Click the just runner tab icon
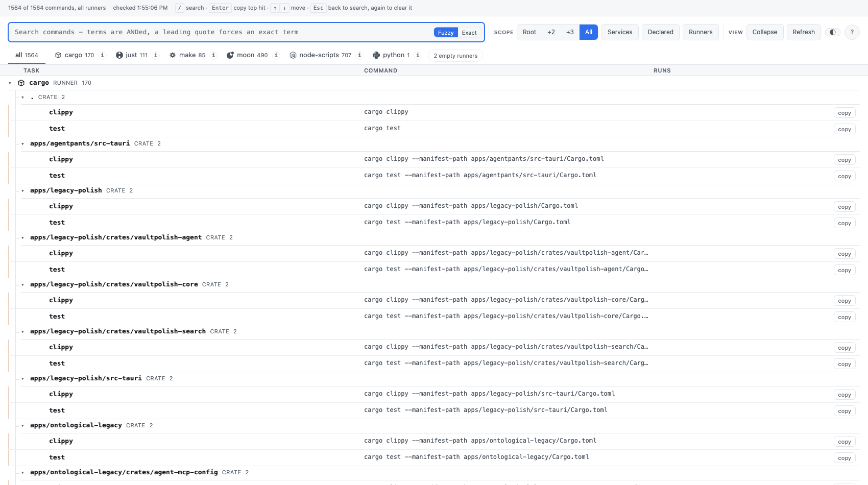The height and width of the screenshot is (485, 868). (119, 55)
